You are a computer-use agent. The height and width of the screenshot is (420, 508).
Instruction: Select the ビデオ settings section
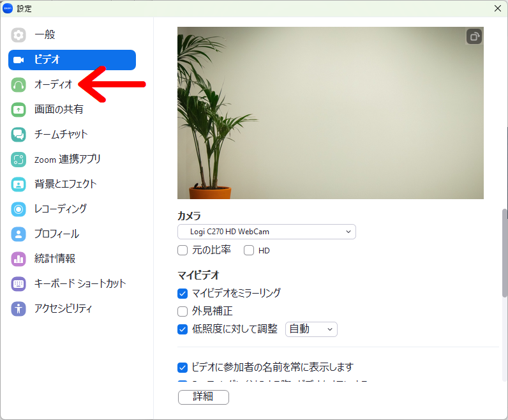(x=72, y=60)
